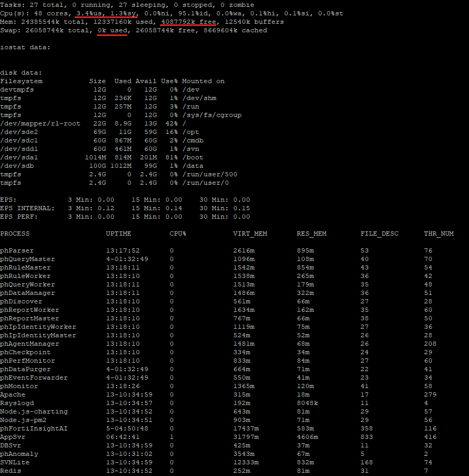This screenshot has width=469, height=476.
Task: Click the Rsyslogd process name
Action: click(17, 404)
